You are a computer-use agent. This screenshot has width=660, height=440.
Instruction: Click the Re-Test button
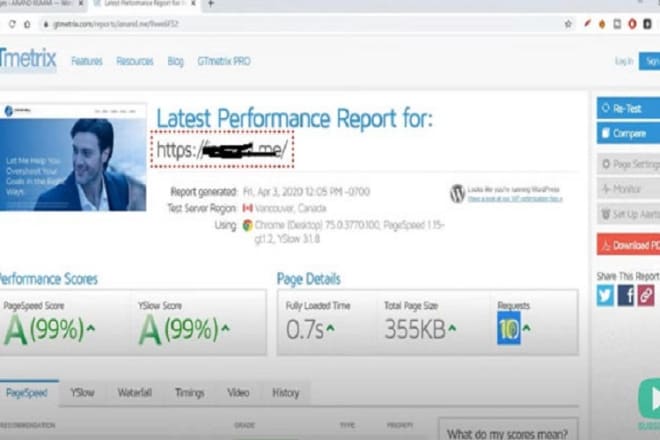(x=628, y=108)
